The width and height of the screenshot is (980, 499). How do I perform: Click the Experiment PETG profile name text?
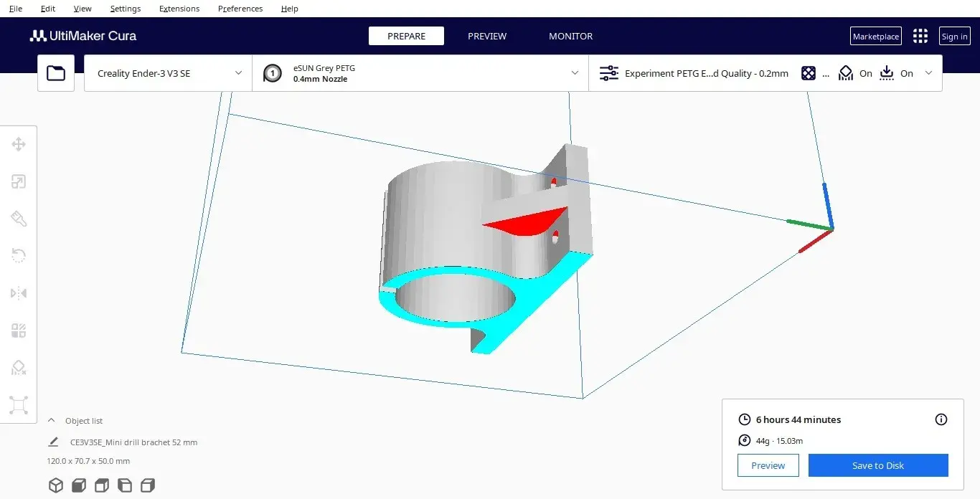pos(707,73)
